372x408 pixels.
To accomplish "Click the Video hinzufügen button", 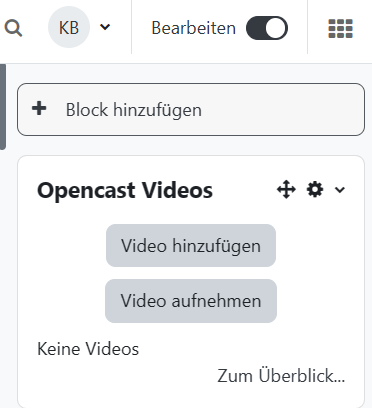I will point(191,246).
